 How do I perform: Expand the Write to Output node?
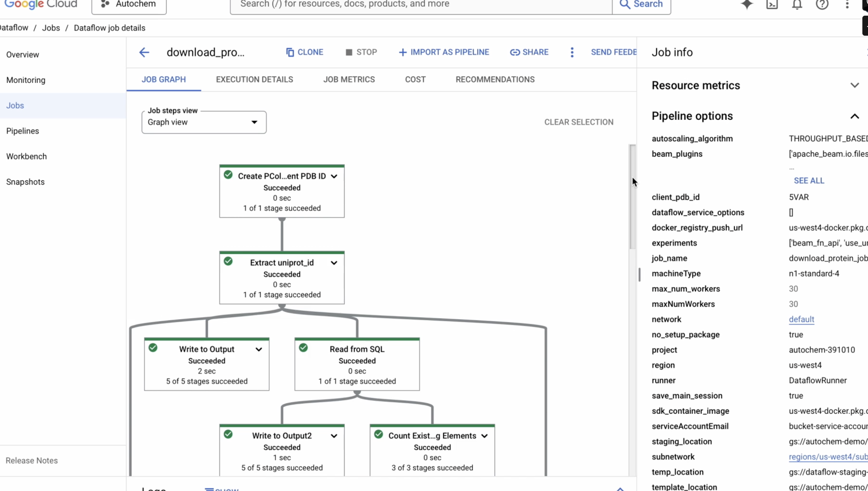(x=259, y=349)
